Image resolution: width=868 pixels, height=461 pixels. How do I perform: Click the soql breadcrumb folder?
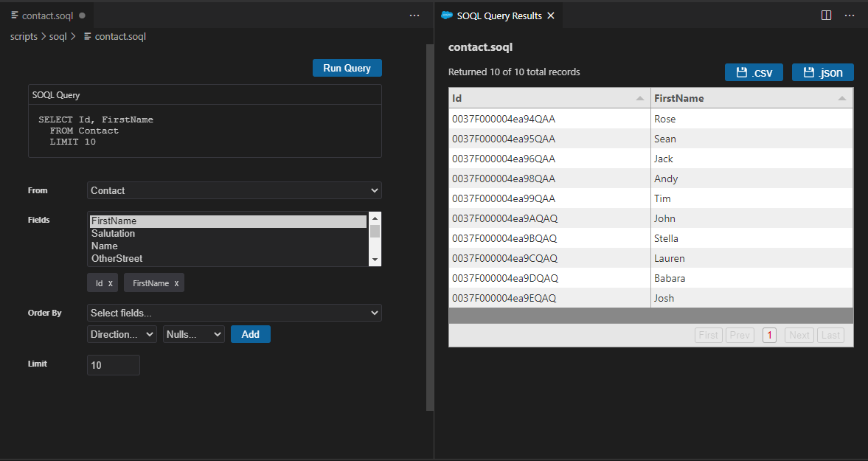pos(58,37)
